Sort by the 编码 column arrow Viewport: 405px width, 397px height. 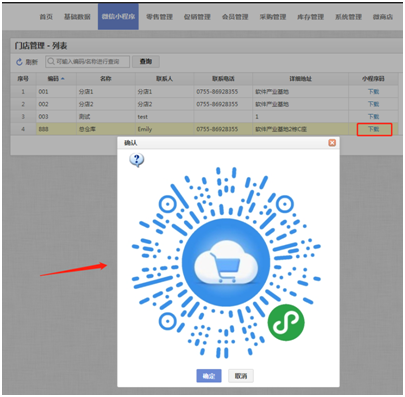coord(63,79)
